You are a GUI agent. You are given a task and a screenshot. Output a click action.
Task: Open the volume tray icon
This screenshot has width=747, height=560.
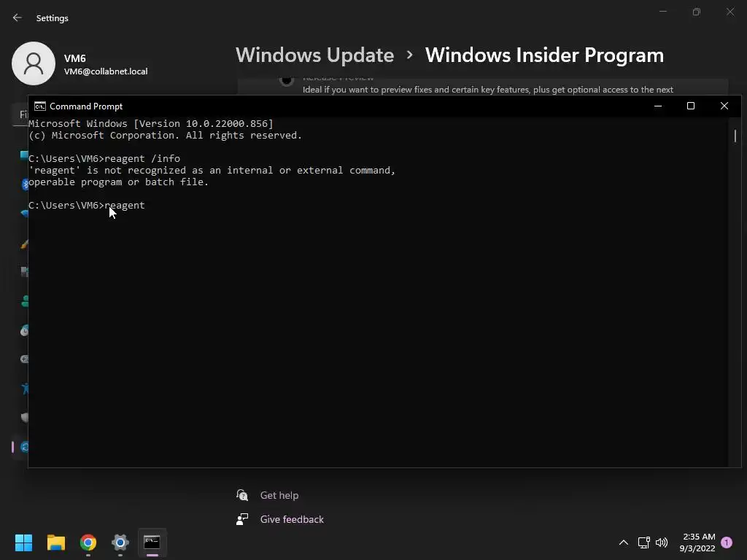click(661, 542)
